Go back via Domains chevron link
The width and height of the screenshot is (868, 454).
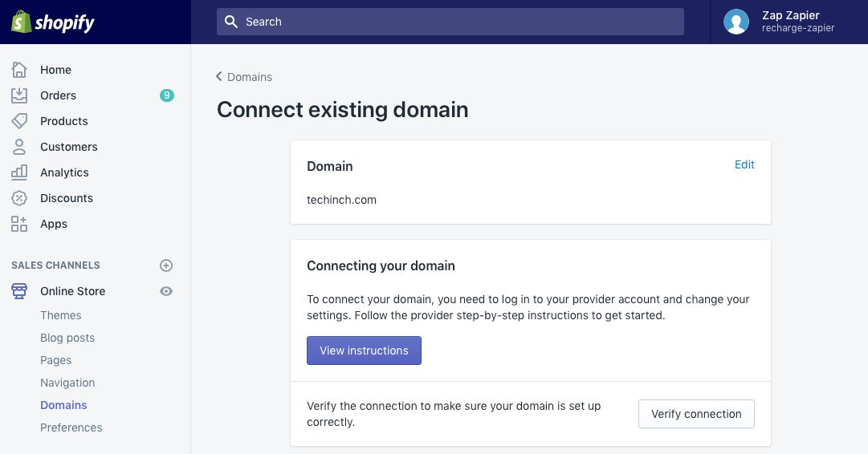(x=244, y=77)
